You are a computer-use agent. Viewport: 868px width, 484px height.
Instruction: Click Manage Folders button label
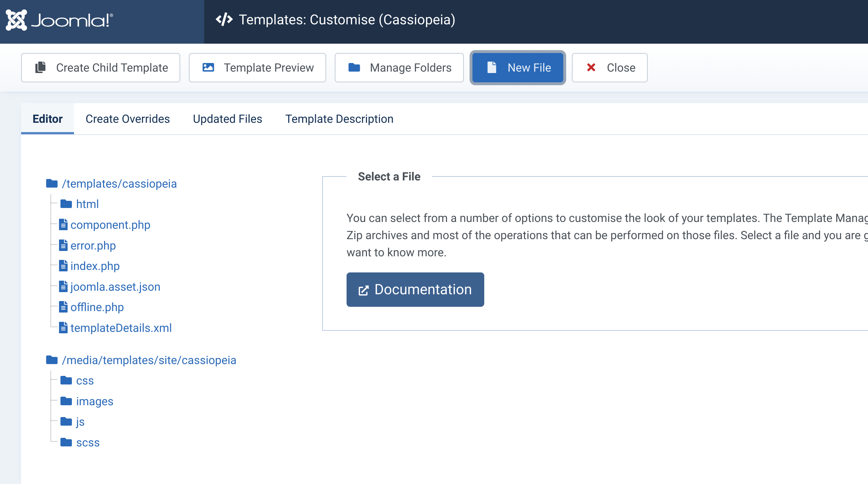(411, 68)
